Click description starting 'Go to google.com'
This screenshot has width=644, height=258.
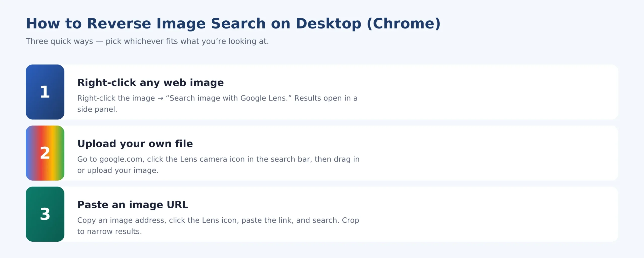[218, 165]
